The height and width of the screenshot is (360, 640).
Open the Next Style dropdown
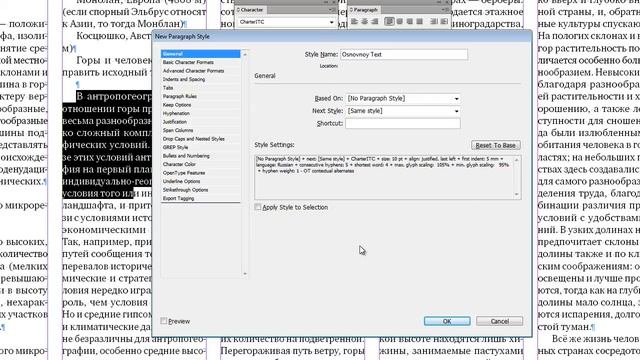pyautogui.click(x=456, y=111)
